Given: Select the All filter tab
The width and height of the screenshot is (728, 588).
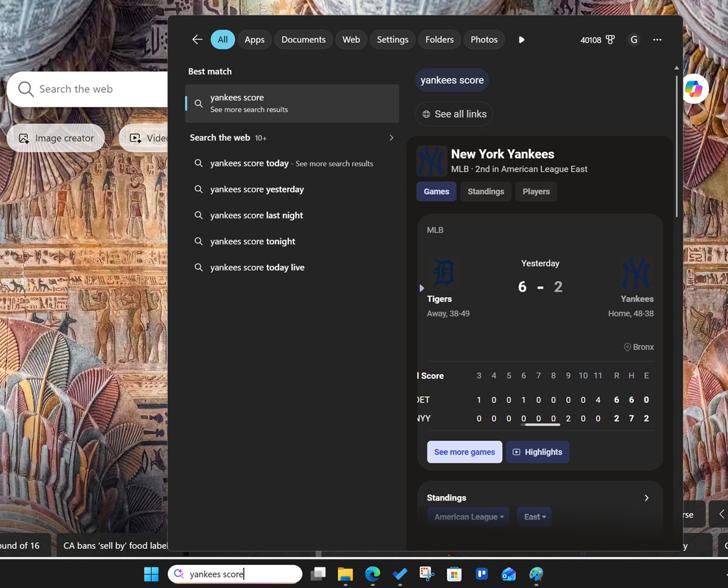Looking at the screenshot, I should pyautogui.click(x=223, y=40).
